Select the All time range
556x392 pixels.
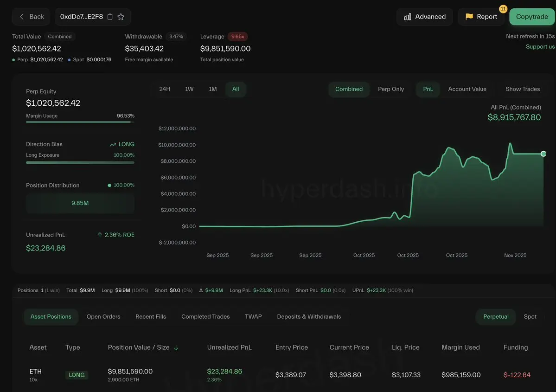pyautogui.click(x=236, y=89)
